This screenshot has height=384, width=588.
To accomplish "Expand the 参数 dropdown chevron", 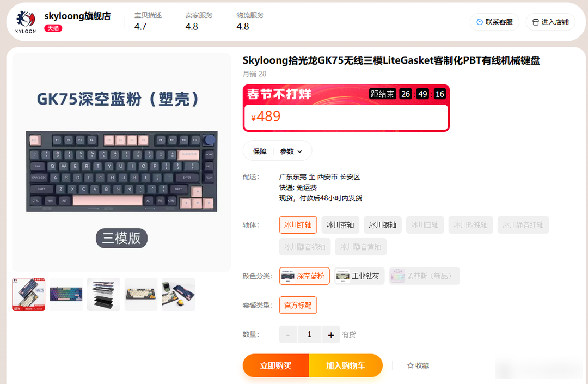I will 299,151.
